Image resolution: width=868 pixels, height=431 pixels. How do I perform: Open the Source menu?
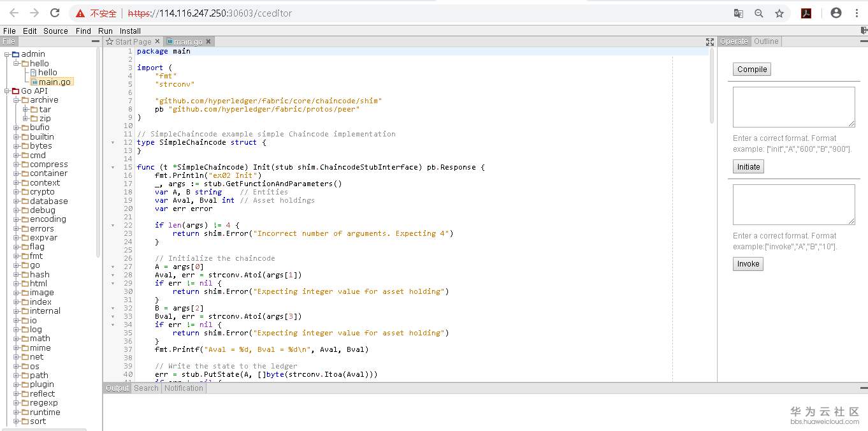[x=55, y=31]
